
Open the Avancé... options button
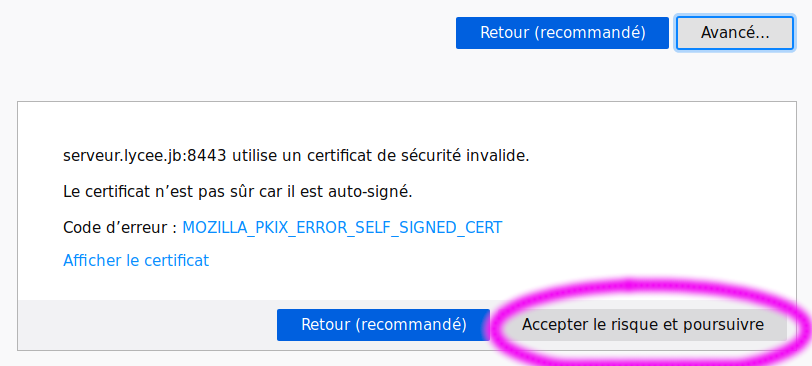[x=735, y=33]
